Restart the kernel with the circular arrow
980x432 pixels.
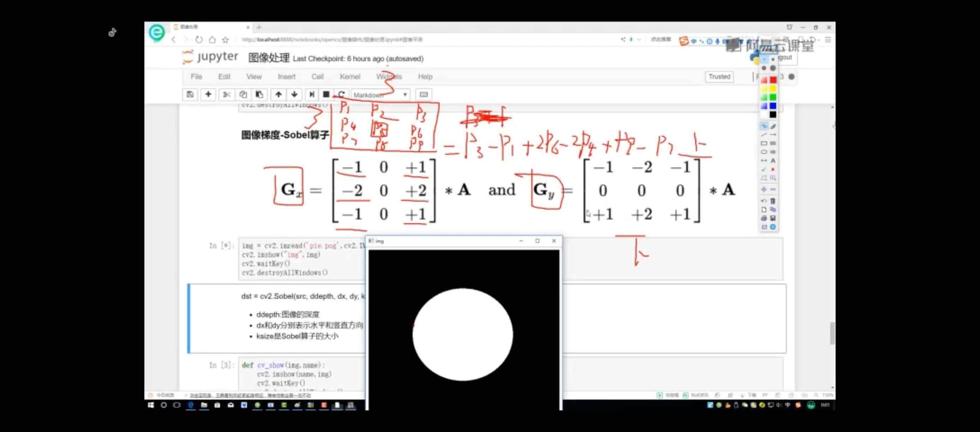(341, 94)
